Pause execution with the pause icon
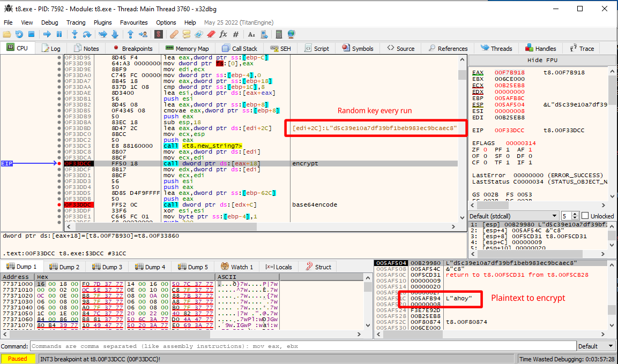 click(x=59, y=34)
